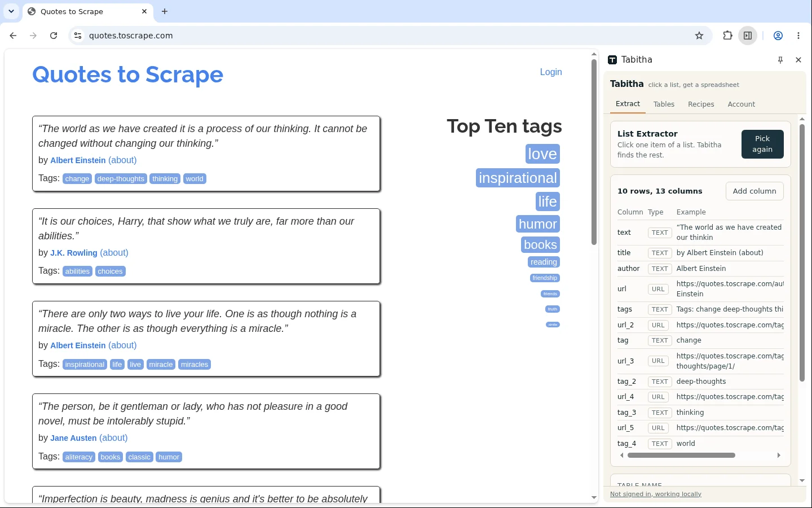812x508 pixels.
Task: Click the classic tag
Action: [x=139, y=457]
